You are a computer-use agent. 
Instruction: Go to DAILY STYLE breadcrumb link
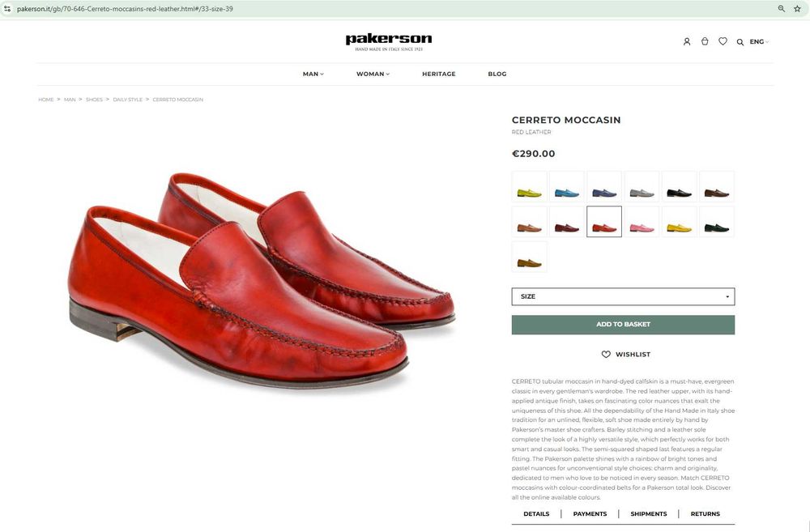(x=127, y=100)
